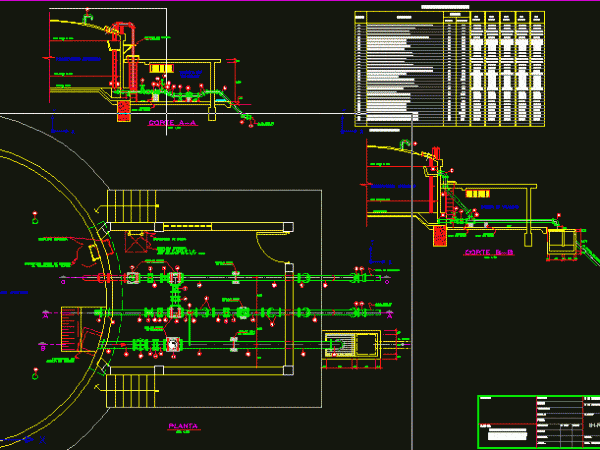Select the yellow window in Corte A-A
The image size is (600, 450).
click(x=160, y=67)
